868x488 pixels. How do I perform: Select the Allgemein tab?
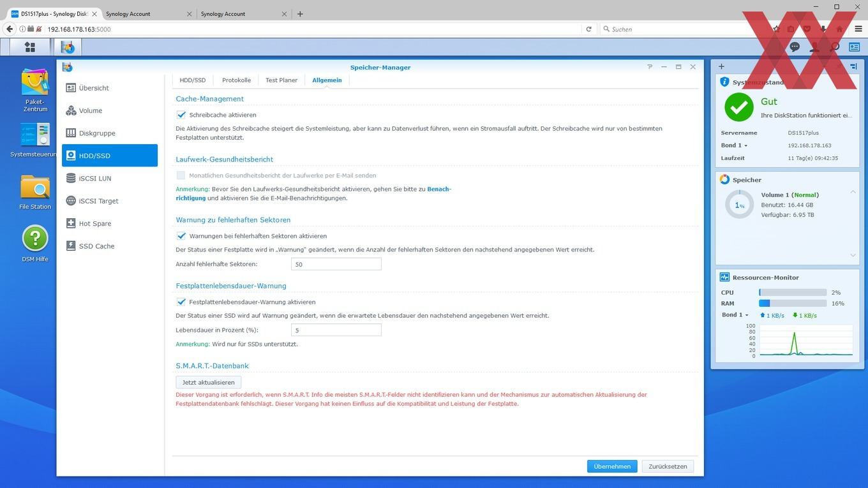327,80
